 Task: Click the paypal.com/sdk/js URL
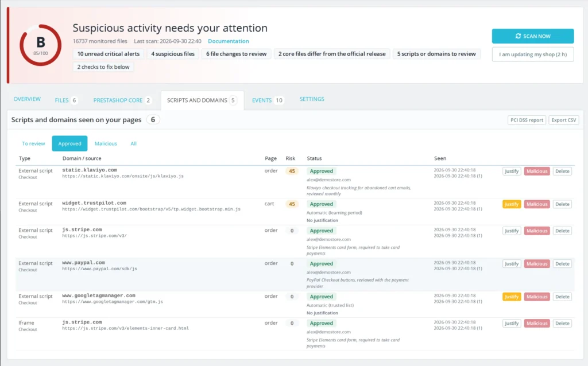tap(100, 268)
